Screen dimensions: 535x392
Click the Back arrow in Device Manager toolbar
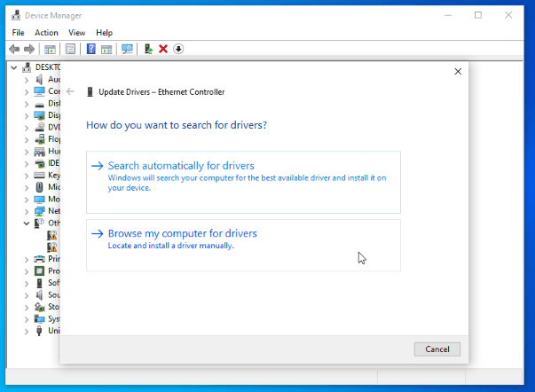click(14, 49)
